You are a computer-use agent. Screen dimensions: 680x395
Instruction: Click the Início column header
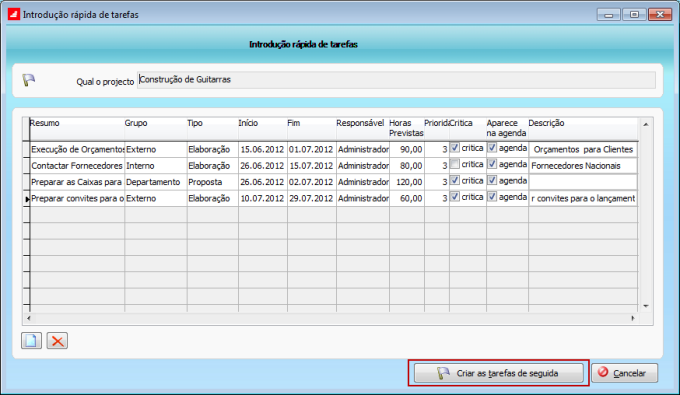pyautogui.click(x=262, y=128)
